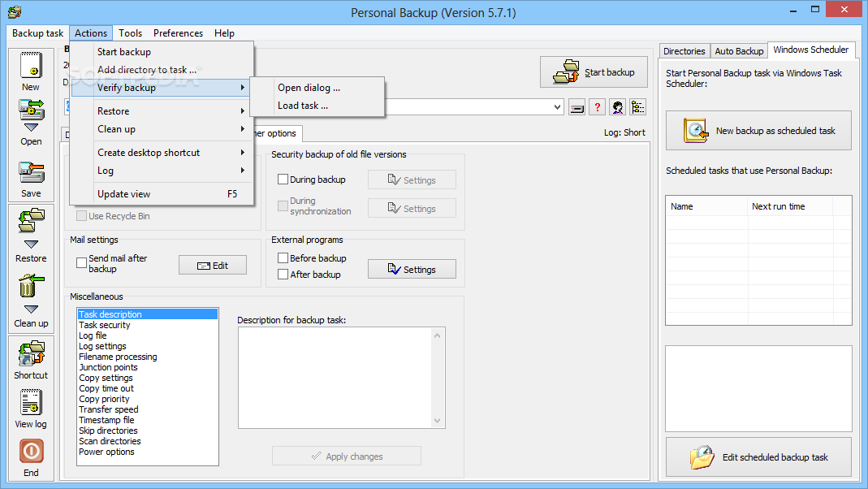Select Junction points list entry
The height and width of the screenshot is (489, 868).
pos(148,367)
